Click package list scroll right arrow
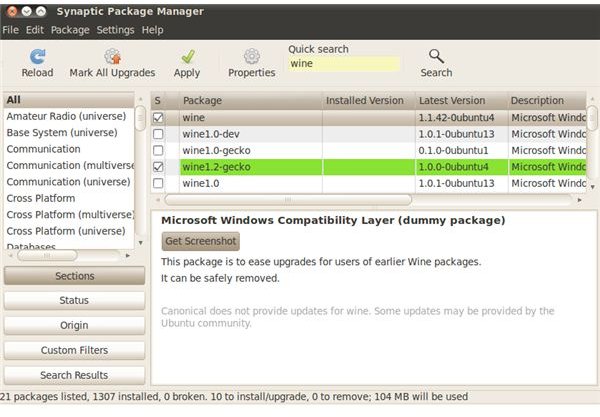 (579, 200)
